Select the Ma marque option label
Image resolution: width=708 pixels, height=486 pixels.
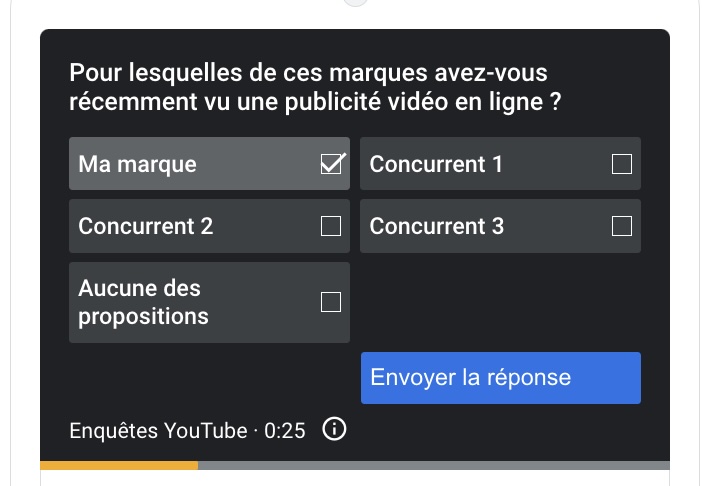pos(137,164)
